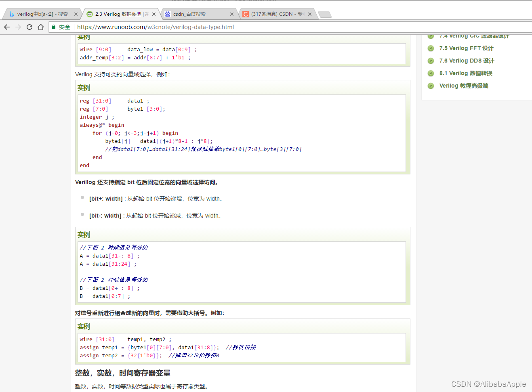This screenshot has height=392, width=532.
Task: Click the browser back arrow
Action: pos(7,27)
